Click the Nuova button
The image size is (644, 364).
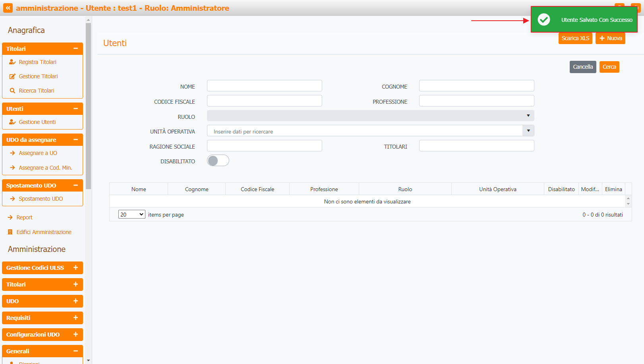[610, 38]
